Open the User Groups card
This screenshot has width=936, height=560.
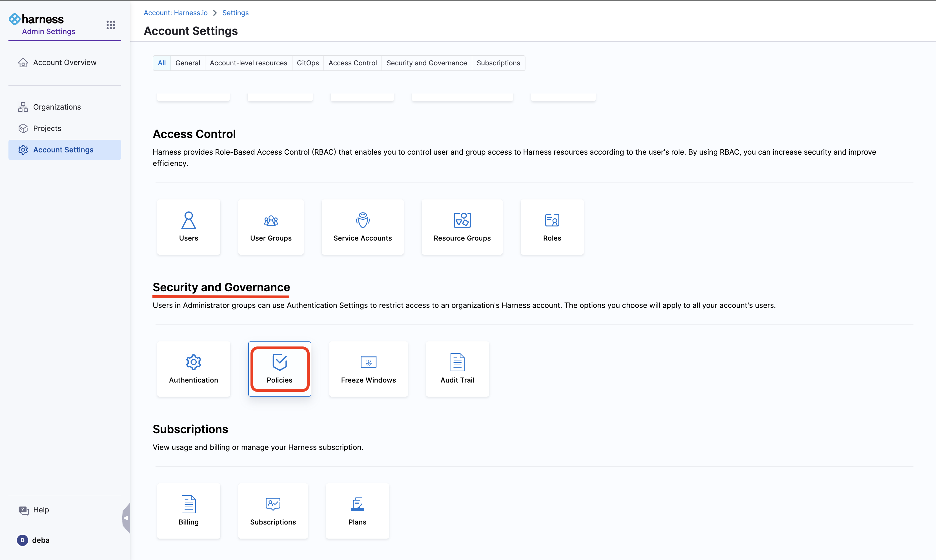pyautogui.click(x=270, y=227)
